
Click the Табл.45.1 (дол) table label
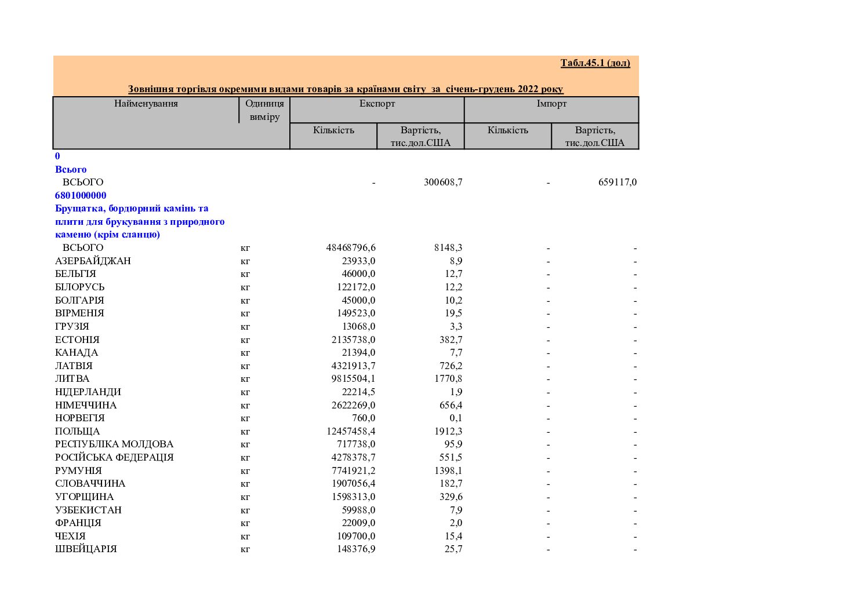(595, 63)
